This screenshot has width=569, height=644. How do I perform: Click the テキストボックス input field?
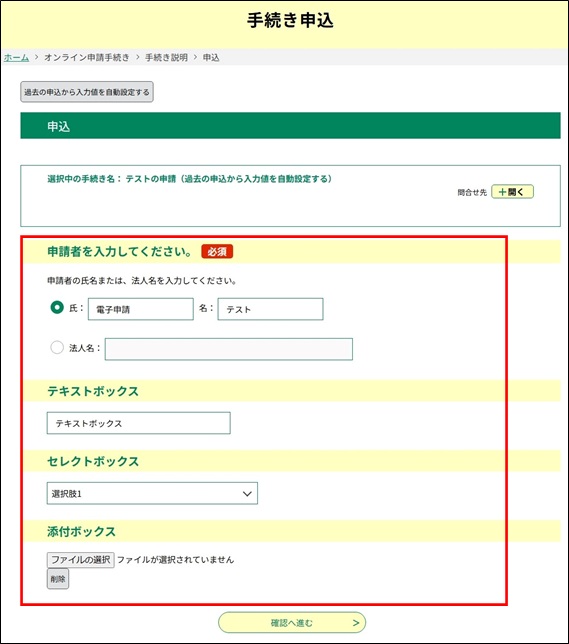pyautogui.click(x=138, y=423)
